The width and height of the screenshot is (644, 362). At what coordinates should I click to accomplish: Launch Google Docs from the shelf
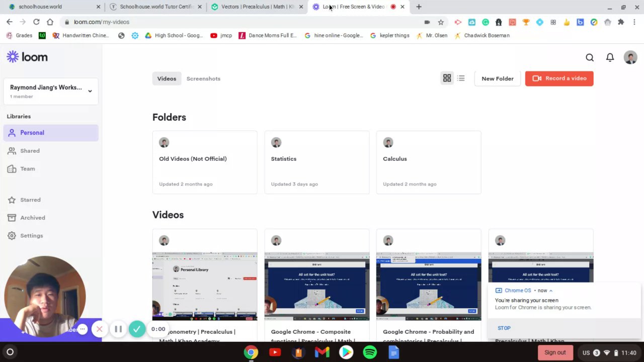coord(393,352)
